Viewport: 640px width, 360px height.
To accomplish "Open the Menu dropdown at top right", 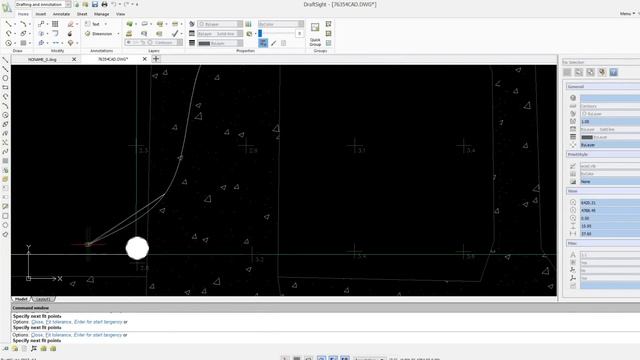I will [x=627, y=14].
